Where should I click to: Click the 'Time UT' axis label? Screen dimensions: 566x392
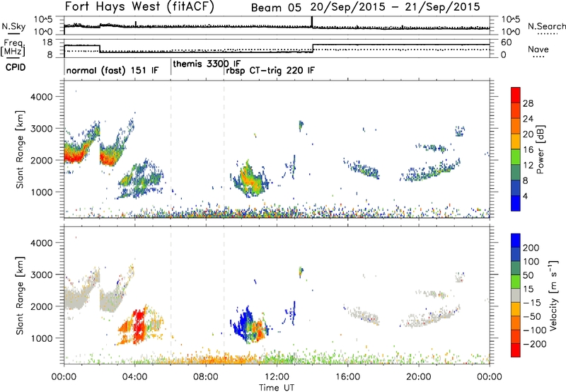[x=277, y=388]
